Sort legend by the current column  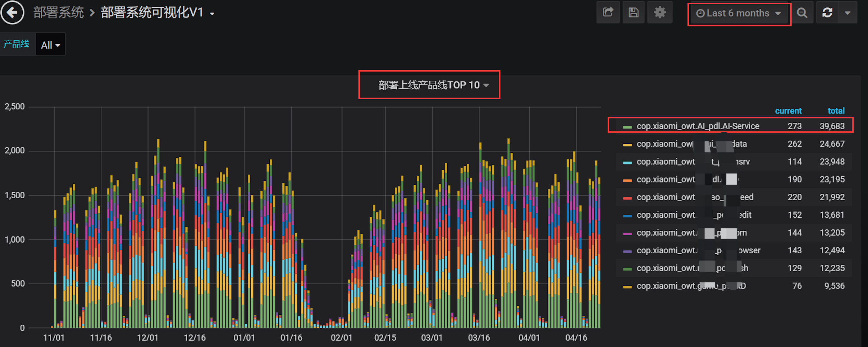pos(788,111)
